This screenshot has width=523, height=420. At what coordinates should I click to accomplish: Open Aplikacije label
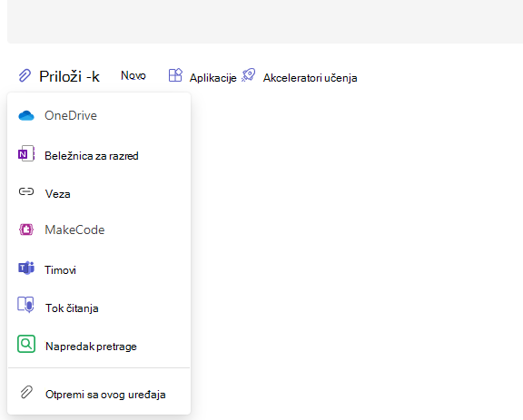(x=213, y=78)
